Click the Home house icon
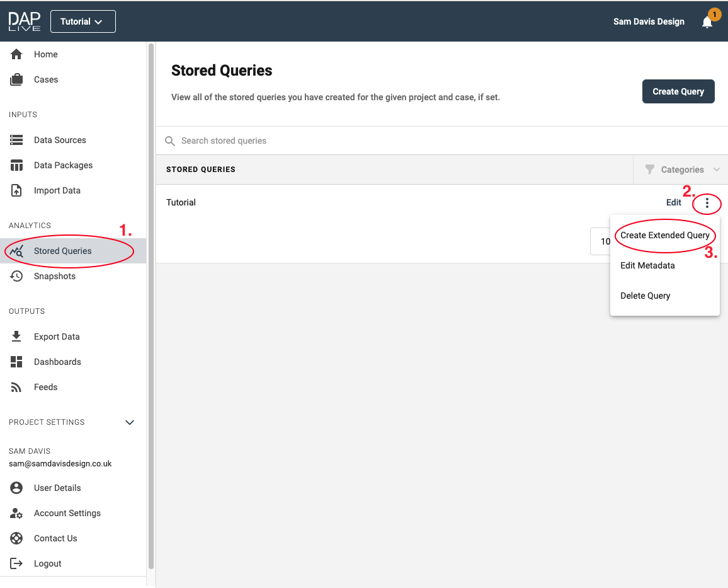 [16, 54]
